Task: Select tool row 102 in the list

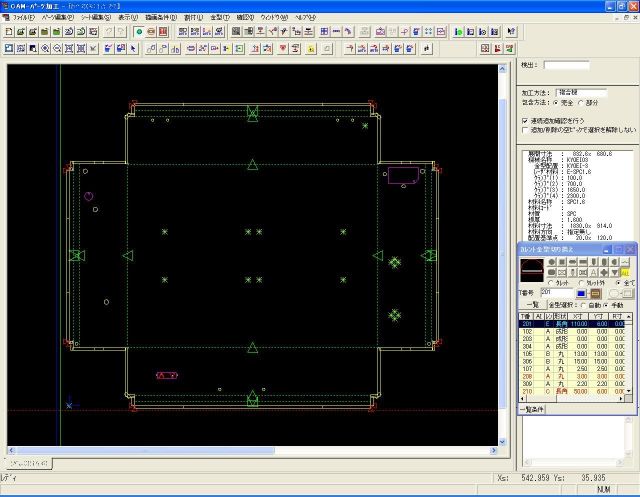Action: [572, 331]
